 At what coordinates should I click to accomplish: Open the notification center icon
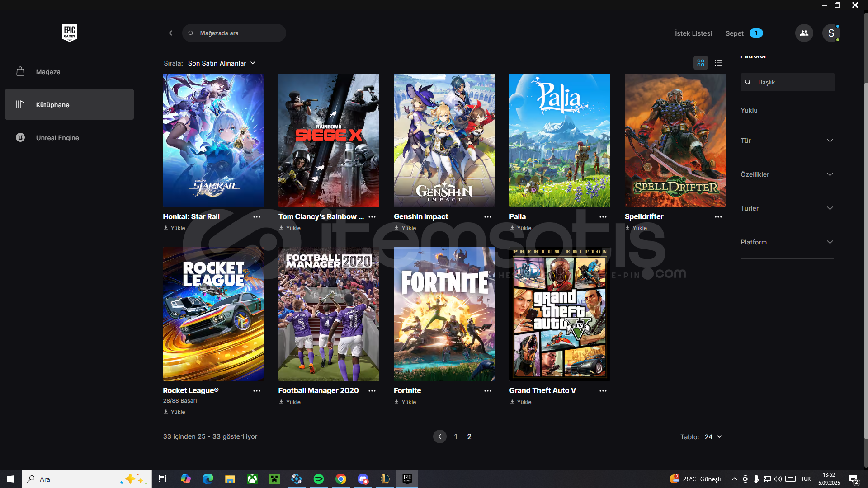click(854, 479)
